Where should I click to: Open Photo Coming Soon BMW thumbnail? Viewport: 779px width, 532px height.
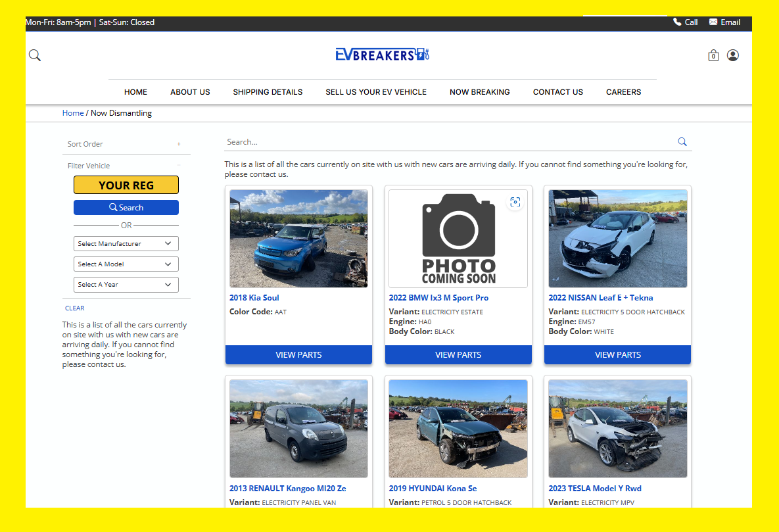click(x=458, y=239)
